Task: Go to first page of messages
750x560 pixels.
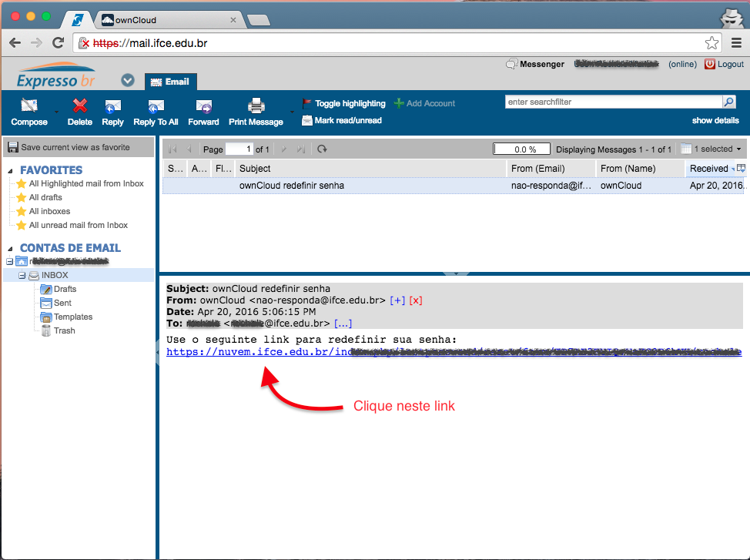Action: (172, 149)
